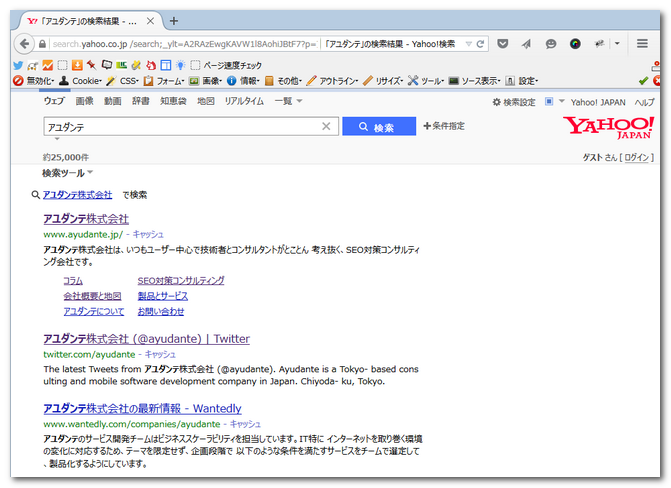Open the CSS toolbar dropdown
Image resolution: width=671 pixels, height=488 pixels.
[122, 80]
